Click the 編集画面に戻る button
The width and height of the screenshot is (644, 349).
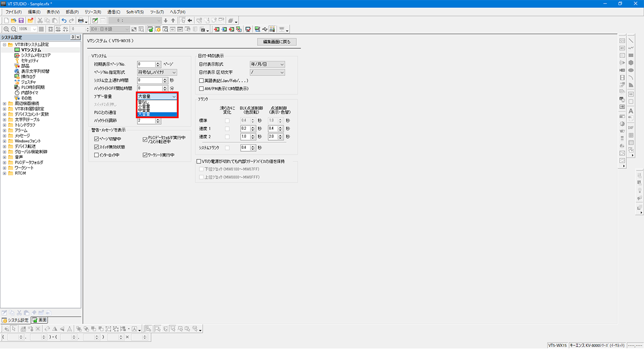click(277, 42)
